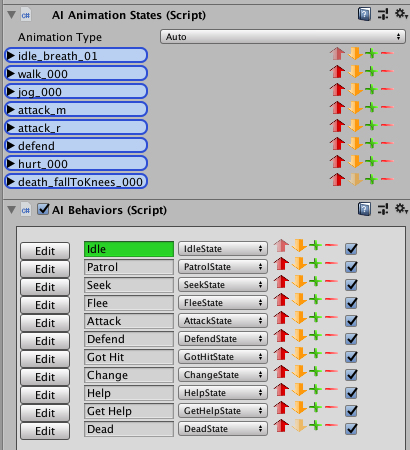This screenshot has height=450, width=410.
Task: Uncheck the Attack behavior enabled checkbox
Action: (351, 321)
